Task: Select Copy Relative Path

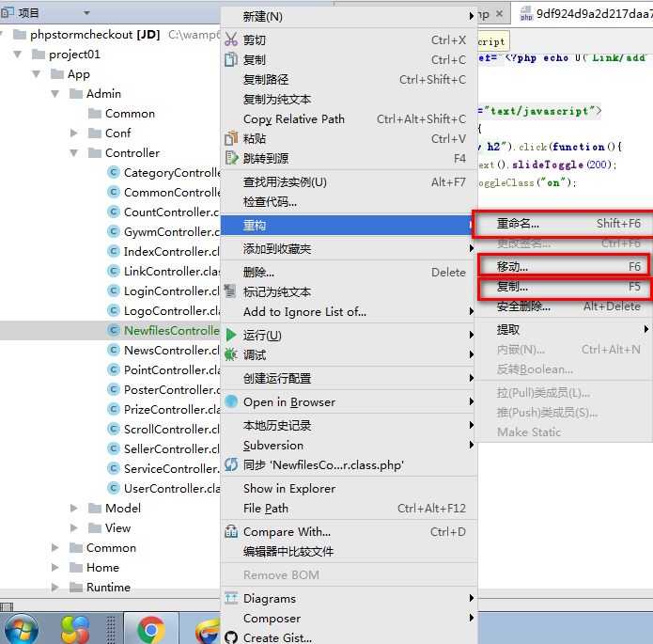Action: coord(349,118)
